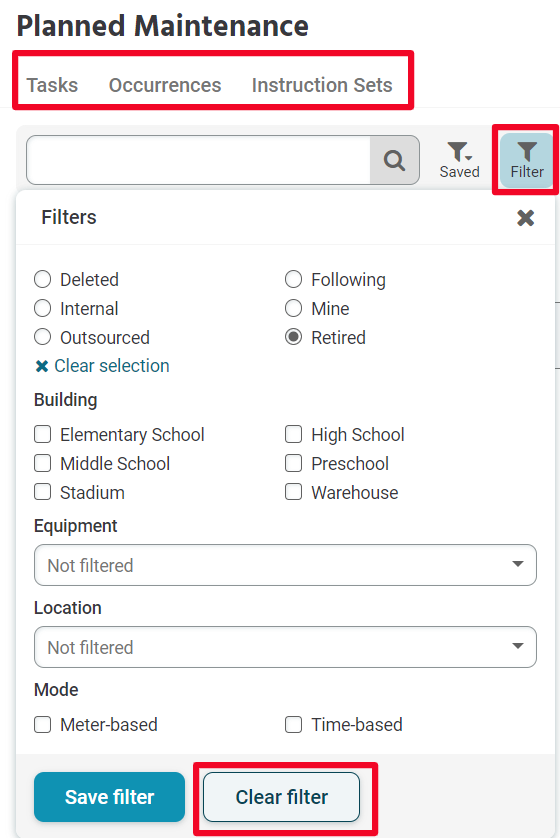Click the Clear filter button
Image resolution: width=560 pixels, height=838 pixels.
[x=282, y=797]
